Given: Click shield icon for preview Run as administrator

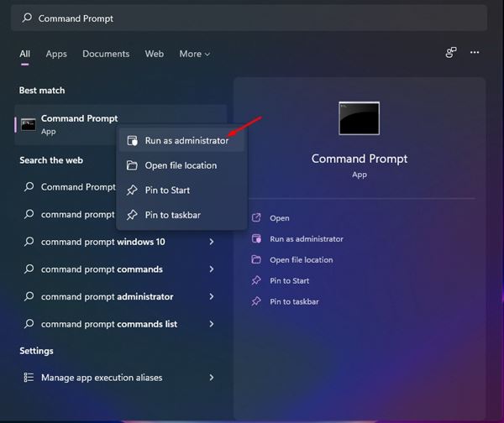Looking at the screenshot, I should (256, 238).
